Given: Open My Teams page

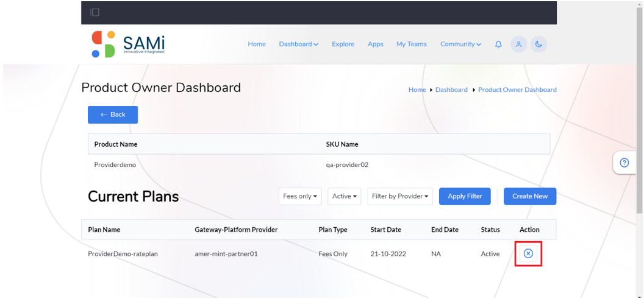Looking at the screenshot, I should 412,44.
